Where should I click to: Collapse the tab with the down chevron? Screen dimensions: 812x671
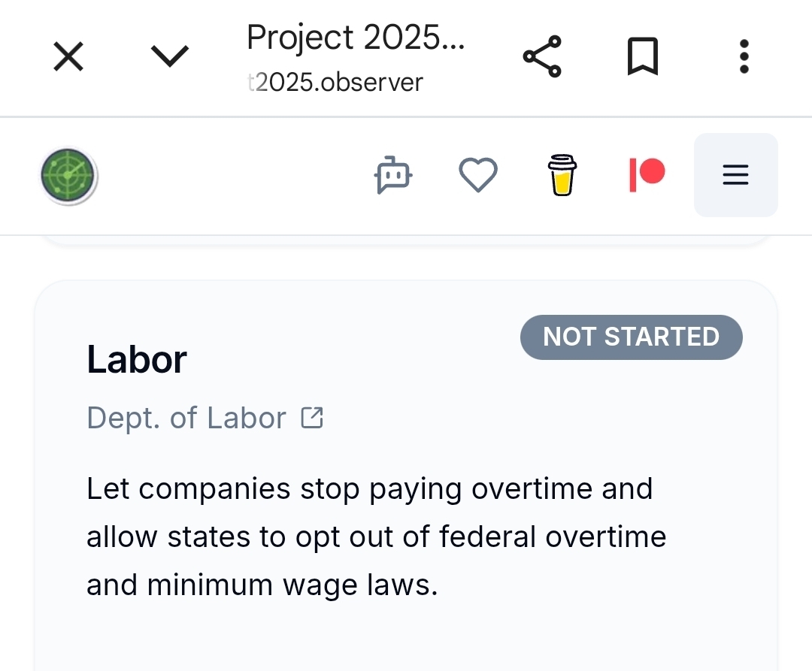pyautogui.click(x=170, y=56)
